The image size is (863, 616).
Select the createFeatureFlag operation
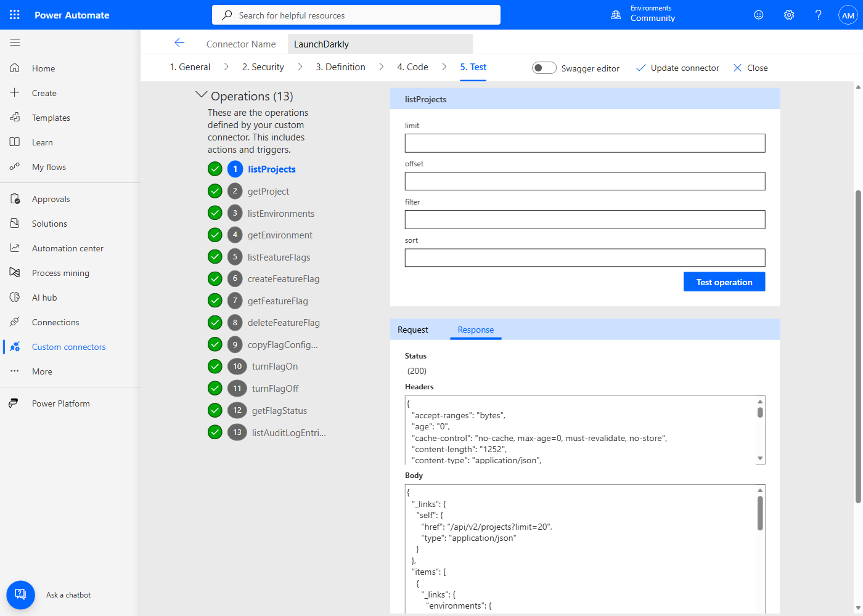tap(284, 279)
